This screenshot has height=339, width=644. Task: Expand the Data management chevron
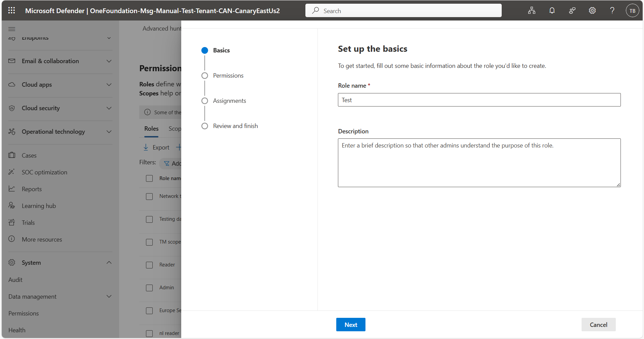coord(109,296)
